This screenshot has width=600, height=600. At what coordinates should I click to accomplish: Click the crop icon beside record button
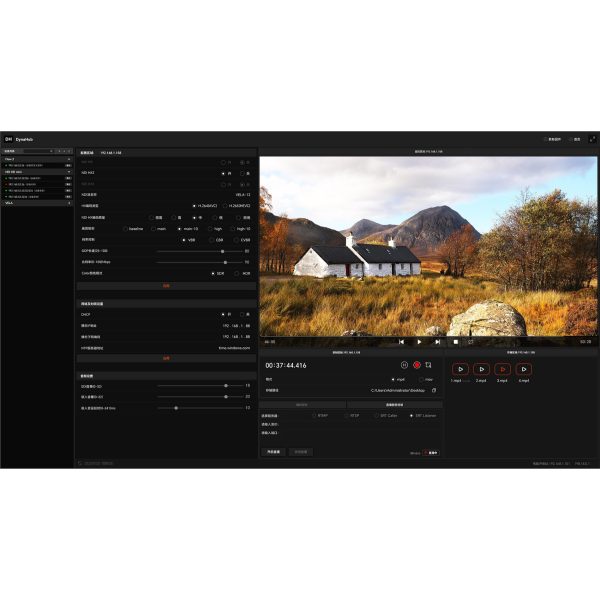tap(429, 365)
